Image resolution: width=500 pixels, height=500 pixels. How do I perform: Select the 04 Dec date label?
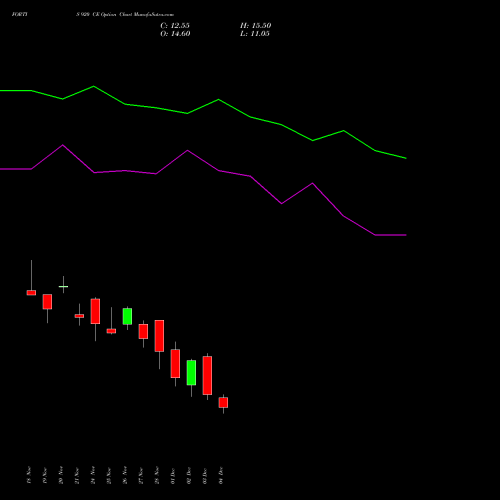(221, 475)
